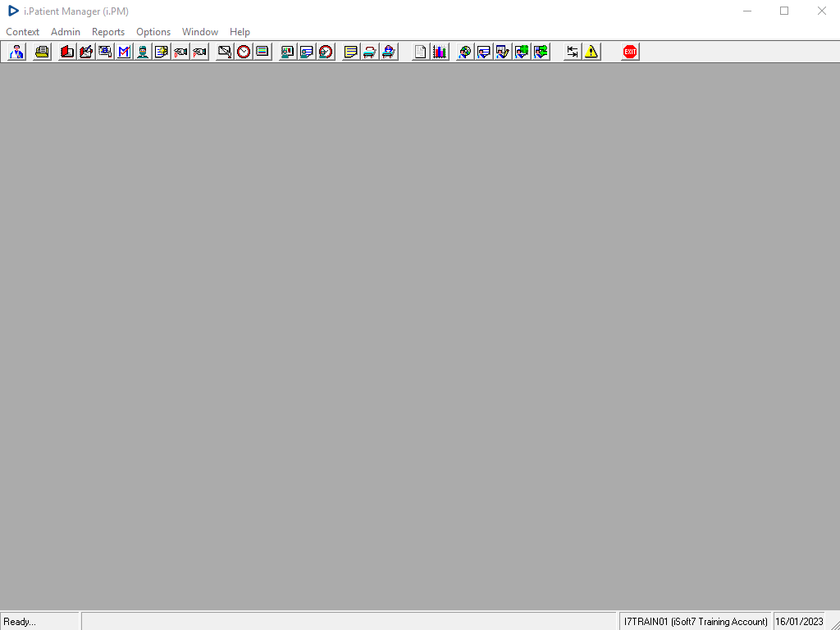Click the person with green arrows icon
Image resolution: width=840 pixels, height=630 pixels.
541,52
